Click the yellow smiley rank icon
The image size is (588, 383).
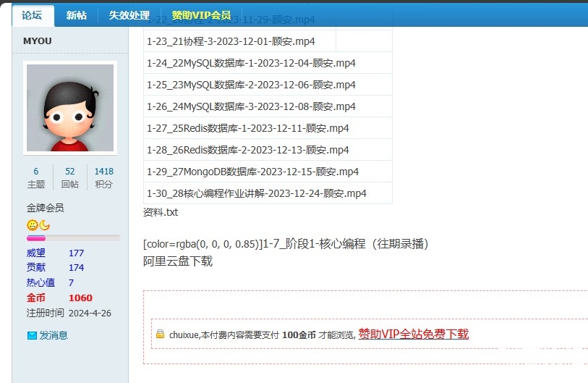tap(33, 225)
